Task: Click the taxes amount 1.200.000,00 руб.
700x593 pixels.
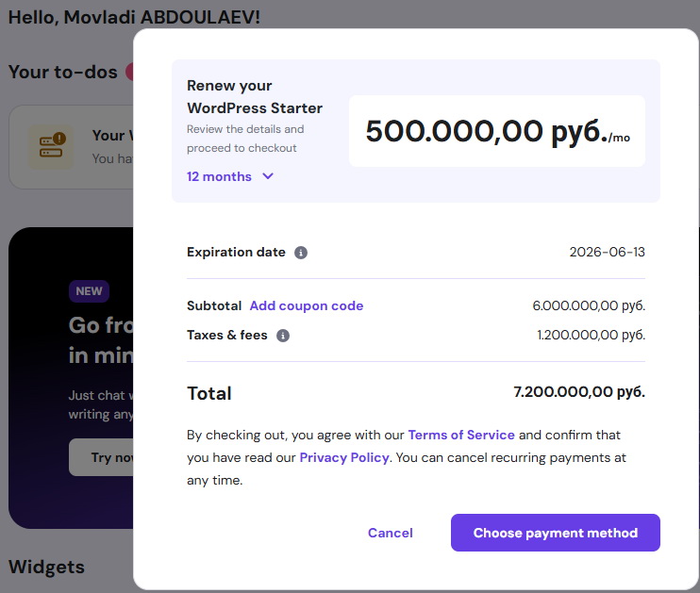Action: click(591, 336)
